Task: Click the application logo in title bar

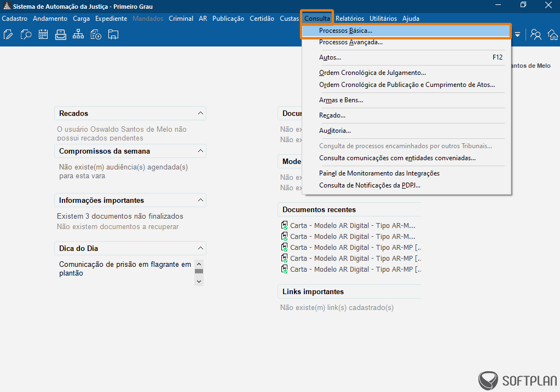Action: click(7, 6)
